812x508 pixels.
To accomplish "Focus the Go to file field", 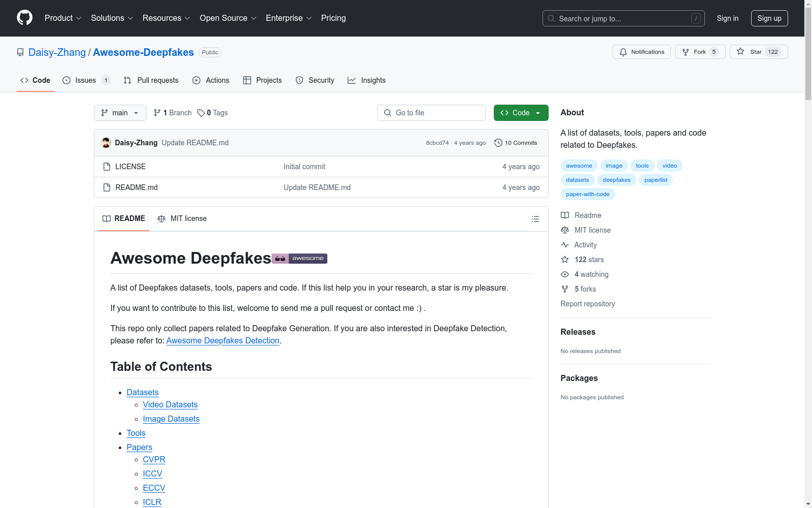I will (x=431, y=113).
